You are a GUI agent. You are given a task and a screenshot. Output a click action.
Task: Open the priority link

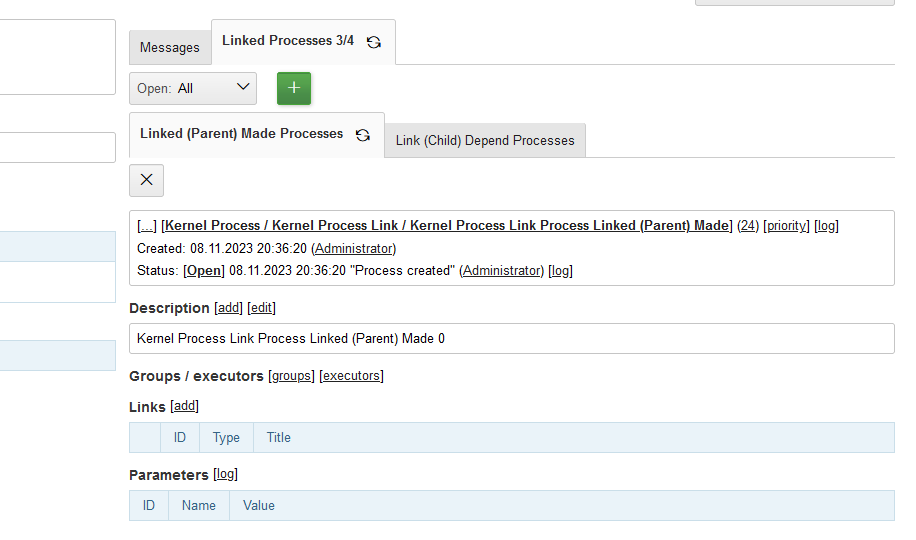click(x=786, y=226)
